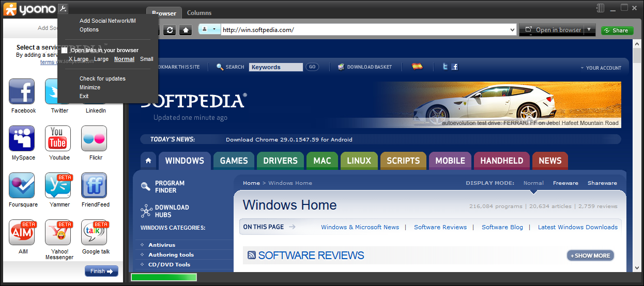
Task: Select Small text size
Action: pos(147,59)
